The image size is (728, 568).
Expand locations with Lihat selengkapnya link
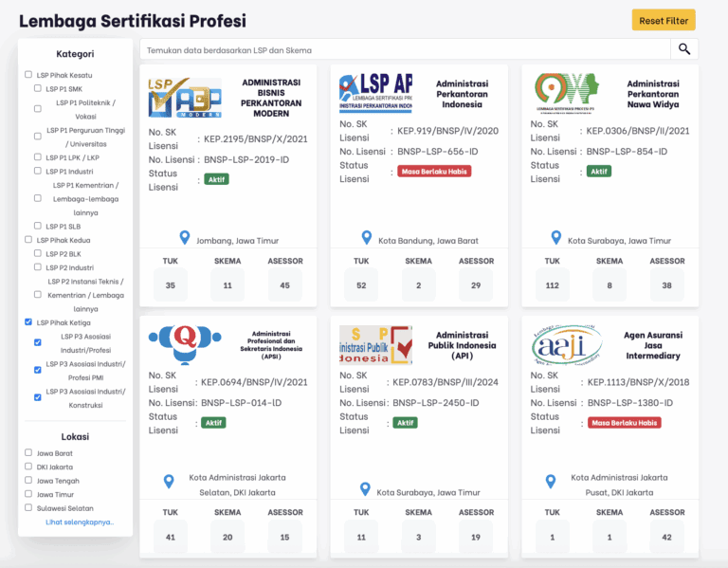[x=80, y=522]
